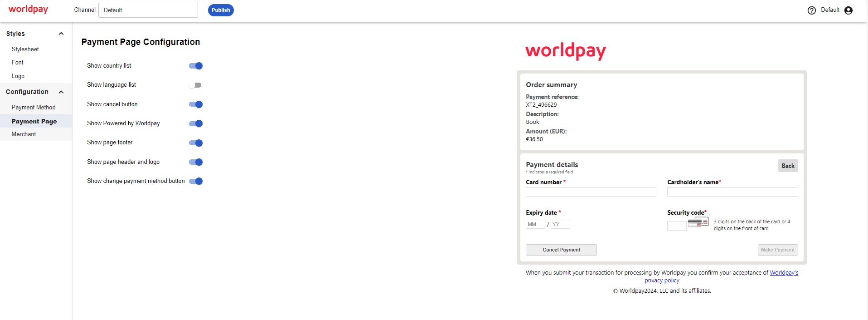Screen dimensions: 868x320
Task: Disable the Show cancel button switch
Action: [x=196, y=104]
